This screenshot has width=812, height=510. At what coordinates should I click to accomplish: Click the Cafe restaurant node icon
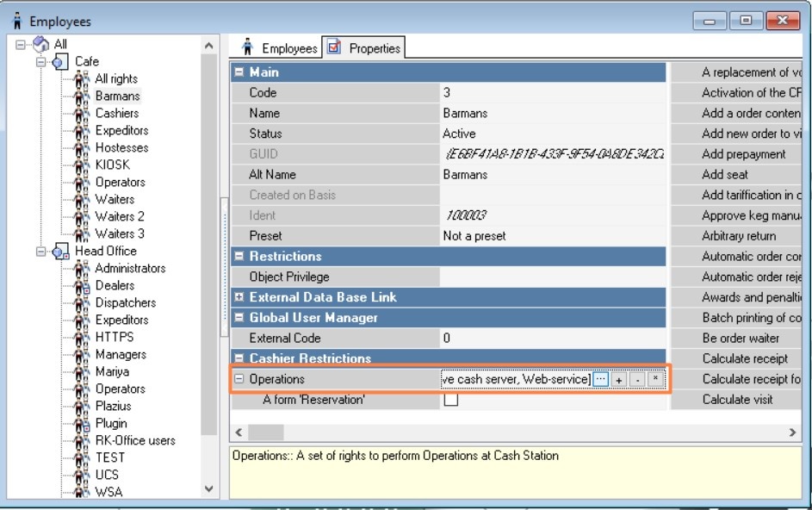[x=60, y=62]
